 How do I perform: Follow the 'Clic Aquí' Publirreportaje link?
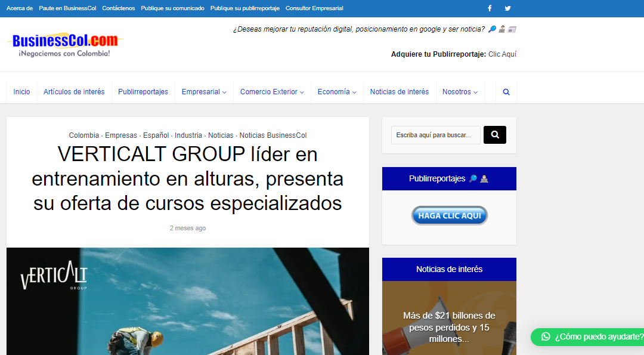coord(502,54)
